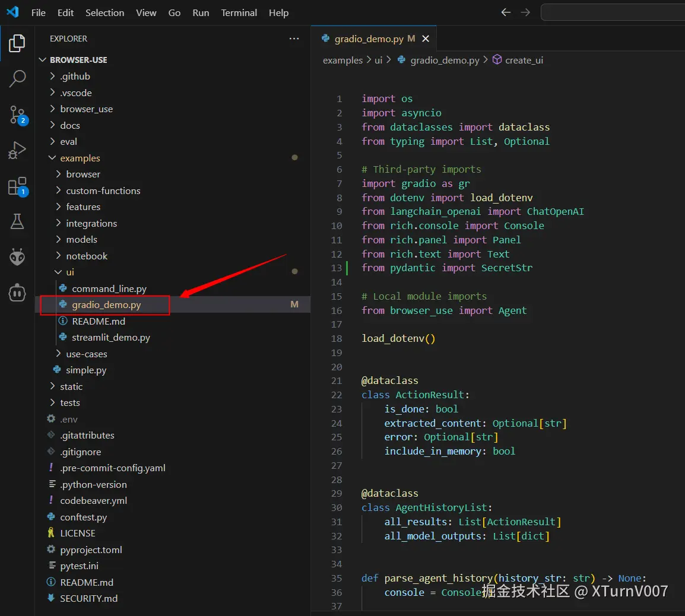685x616 pixels.
Task: Click the alien-face extension icon in activity bar
Action: pos(17,256)
